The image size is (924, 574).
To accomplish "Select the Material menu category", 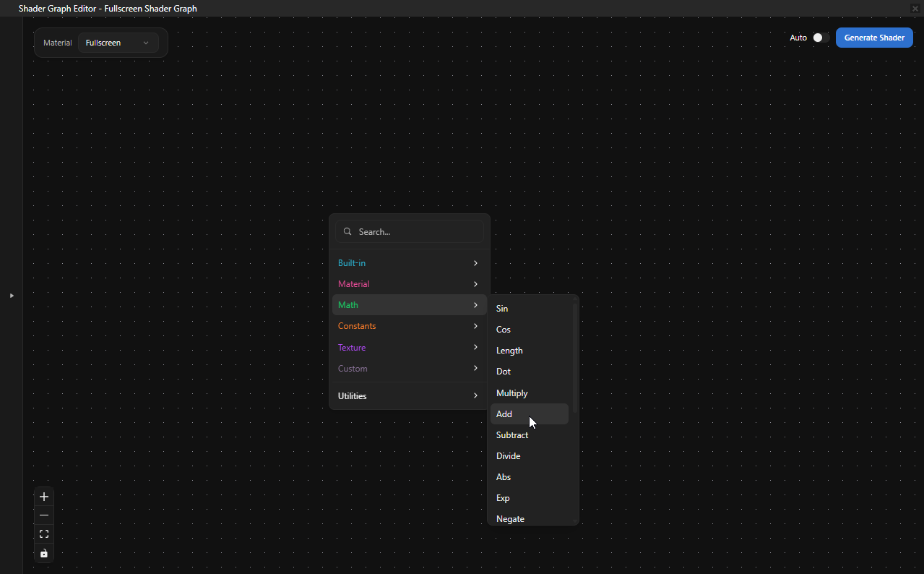I will click(x=410, y=284).
